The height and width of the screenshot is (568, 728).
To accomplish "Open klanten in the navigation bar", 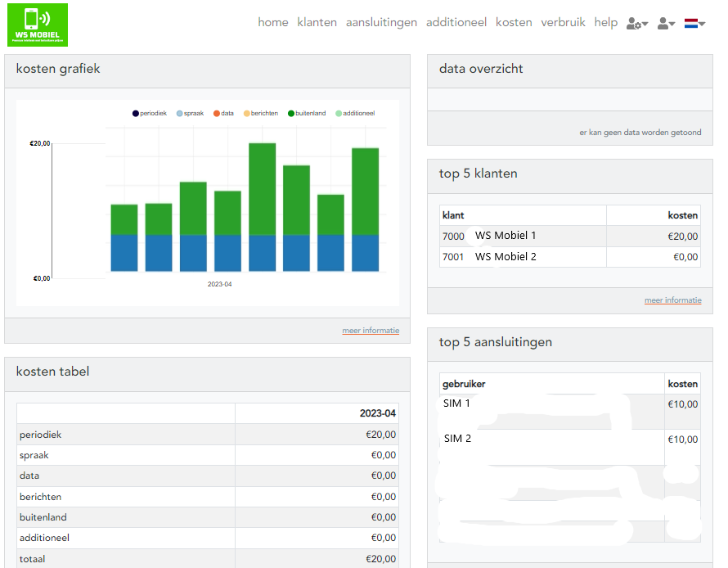I will (x=317, y=22).
